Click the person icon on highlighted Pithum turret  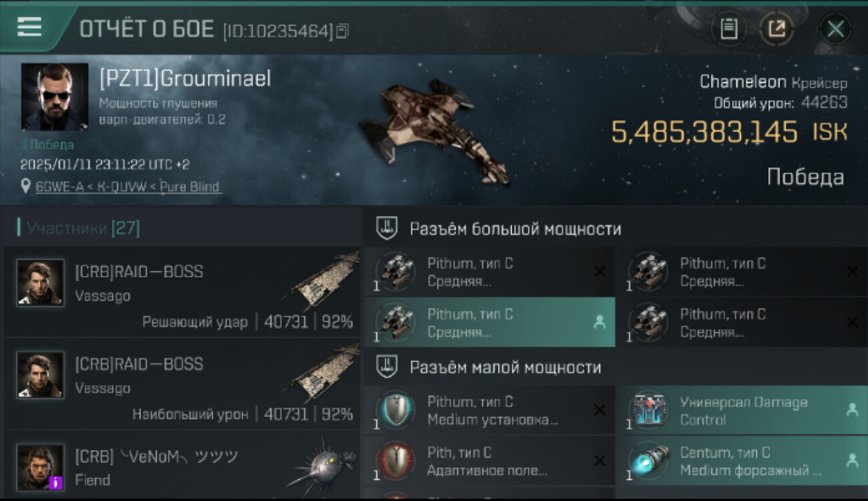[599, 322]
